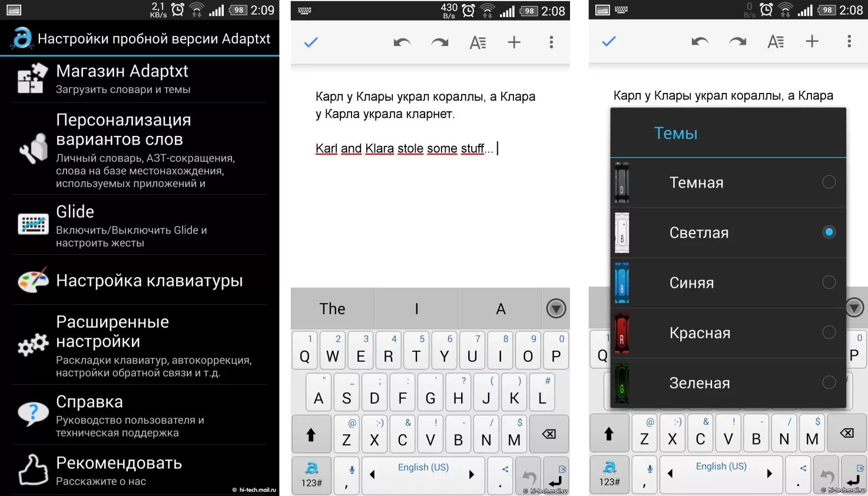868x496 pixels.
Task: Undo last edit in middle editor toolbar
Action: [x=402, y=42]
